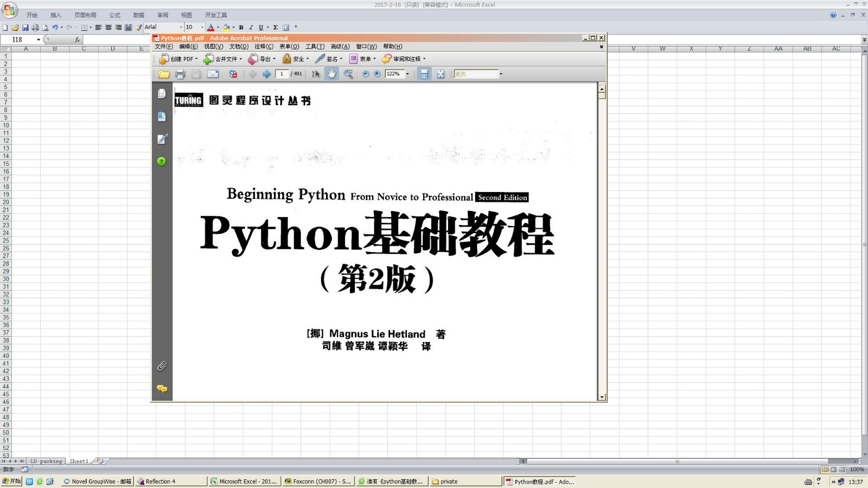
Task: Toggle scrolling page display mode in Acrobat
Action: point(424,74)
